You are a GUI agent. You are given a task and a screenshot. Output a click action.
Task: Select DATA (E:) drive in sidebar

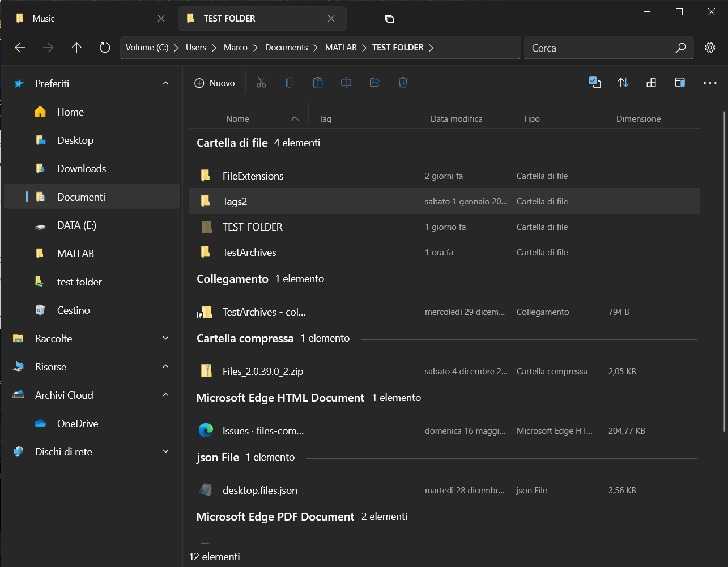(92, 225)
